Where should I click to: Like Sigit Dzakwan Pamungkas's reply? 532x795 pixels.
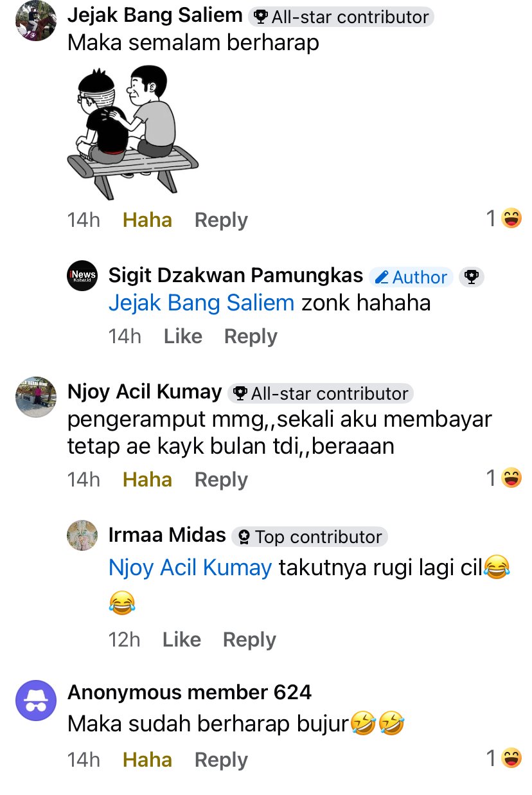tap(183, 336)
